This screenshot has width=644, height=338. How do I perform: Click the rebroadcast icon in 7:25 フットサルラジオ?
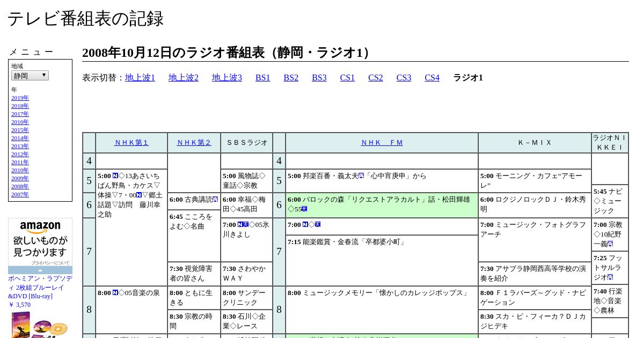611,277
